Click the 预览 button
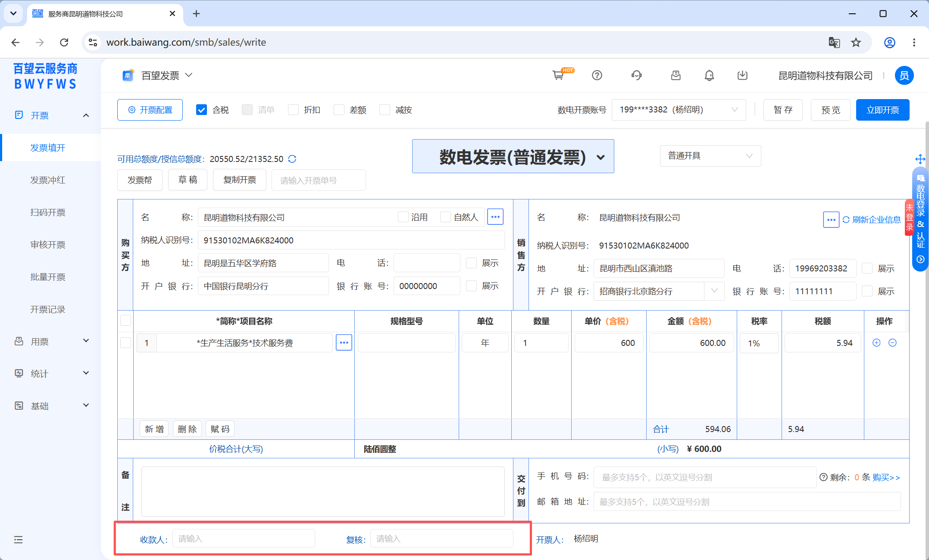Viewport: 929px width, 560px height. pos(831,110)
